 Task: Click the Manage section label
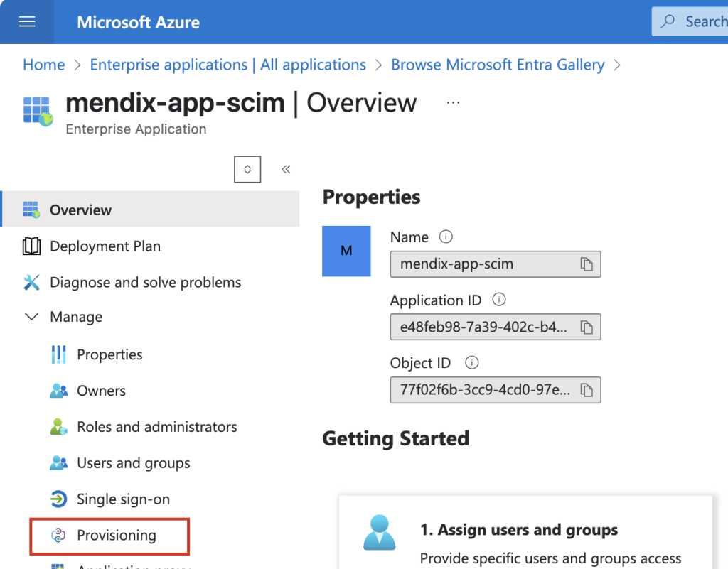pyautogui.click(x=76, y=318)
